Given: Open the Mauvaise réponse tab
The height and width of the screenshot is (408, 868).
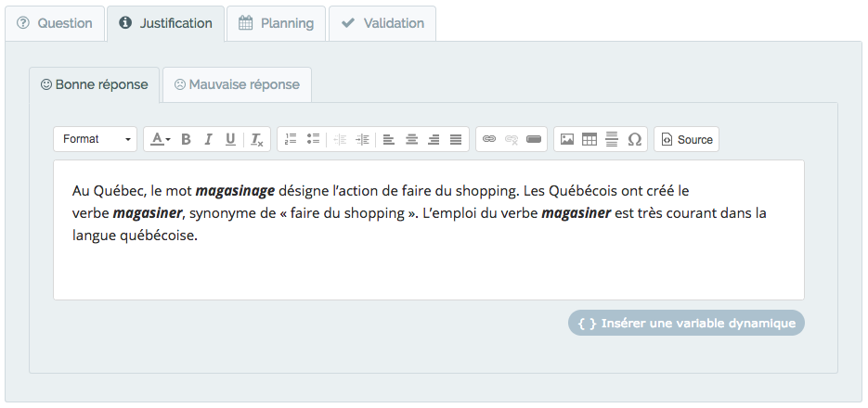Looking at the screenshot, I should 237,84.
